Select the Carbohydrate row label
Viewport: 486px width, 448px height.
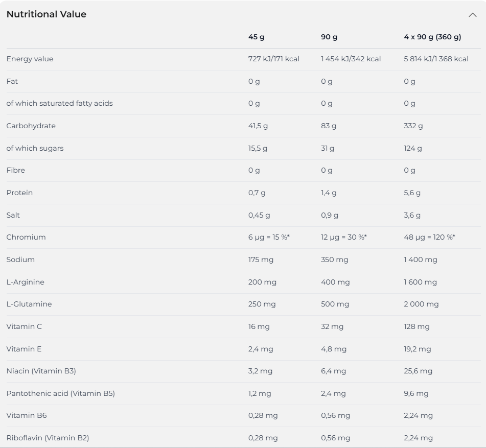31,126
